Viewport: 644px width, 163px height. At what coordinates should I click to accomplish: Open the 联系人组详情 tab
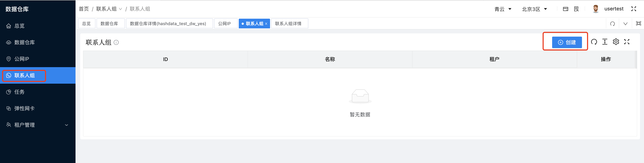[x=289, y=23]
